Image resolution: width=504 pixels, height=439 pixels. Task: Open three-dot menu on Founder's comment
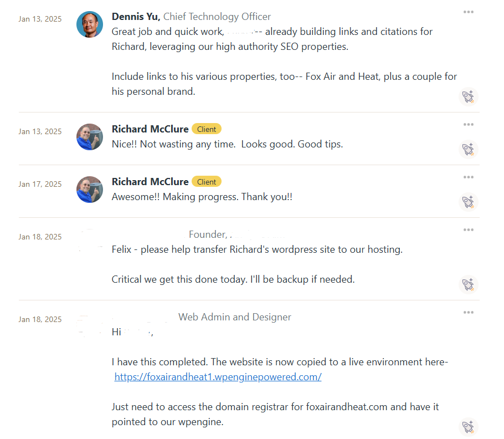469,230
